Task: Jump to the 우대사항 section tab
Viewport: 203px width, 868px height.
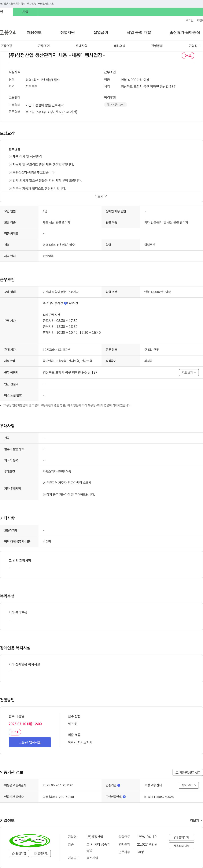Action: point(81,46)
